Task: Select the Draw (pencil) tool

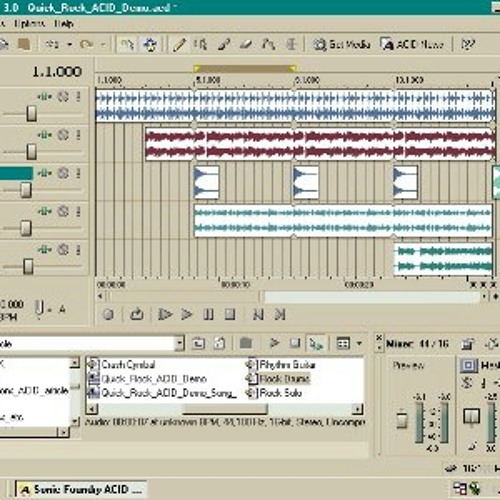Action: tap(179, 44)
